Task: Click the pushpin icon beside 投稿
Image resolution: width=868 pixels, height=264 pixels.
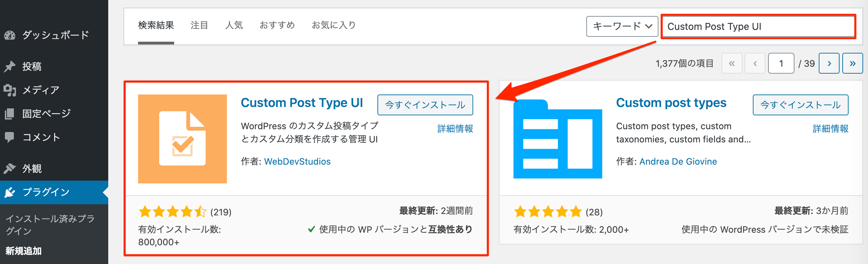Action: (10, 66)
